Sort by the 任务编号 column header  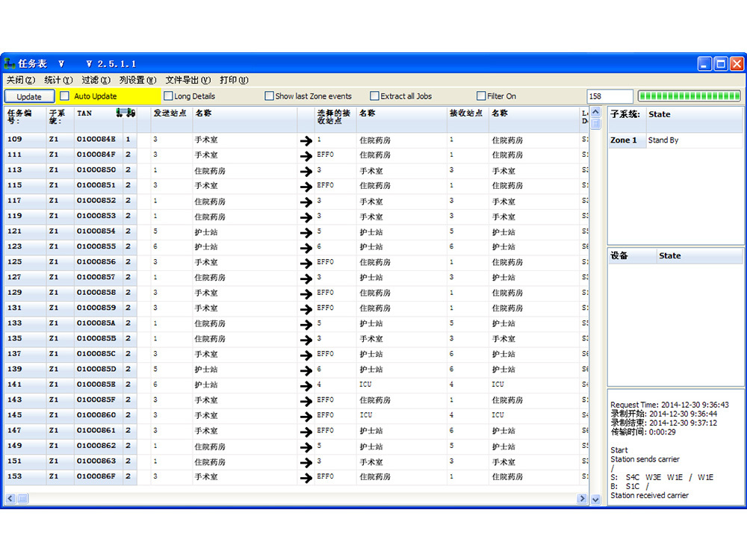pos(25,119)
